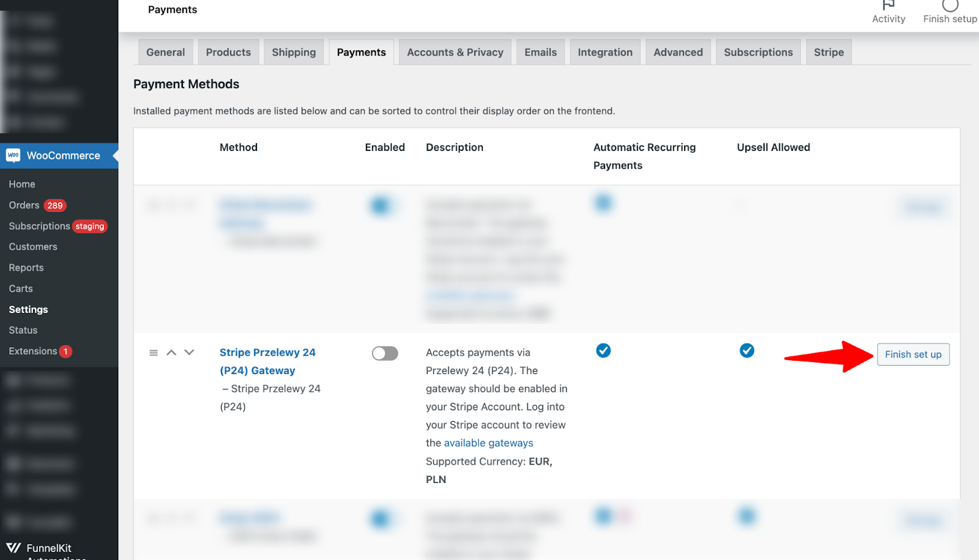Image resolution: width=979 pixels, height=560 pixels.
Task: Open the Integration tab
Action: pyautogui.click(x=605, y=52)
